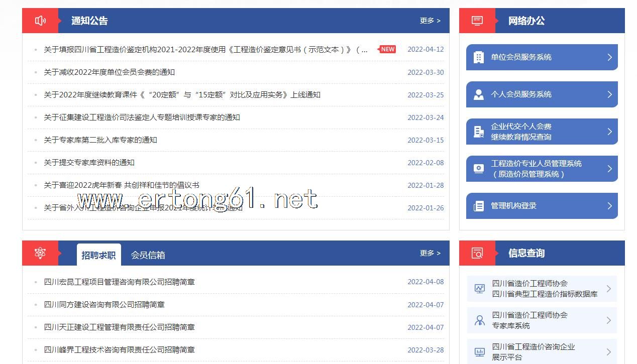Click the chart icon for 典型工程造价指标数据库
This screenshot has height=364, width=637.
pyautogui.click(x=480, y=289)
